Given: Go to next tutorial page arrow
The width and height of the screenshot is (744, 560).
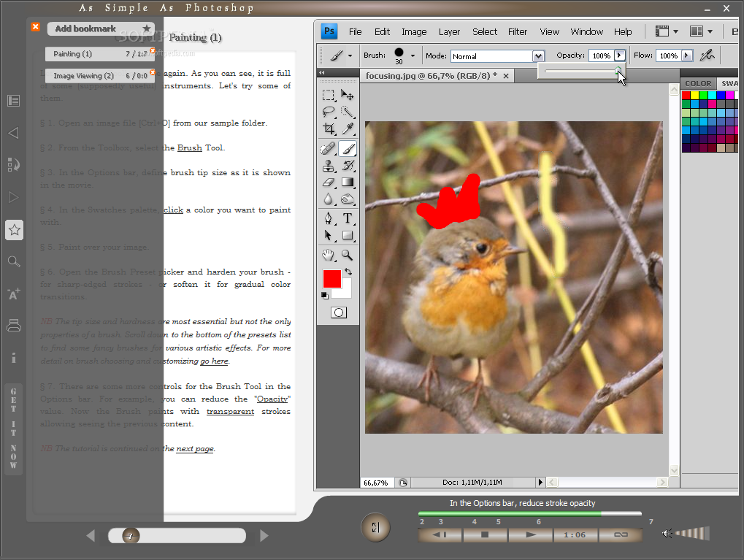Looking at the screenshot, I should pyautogui.click(x=264, y=536).
